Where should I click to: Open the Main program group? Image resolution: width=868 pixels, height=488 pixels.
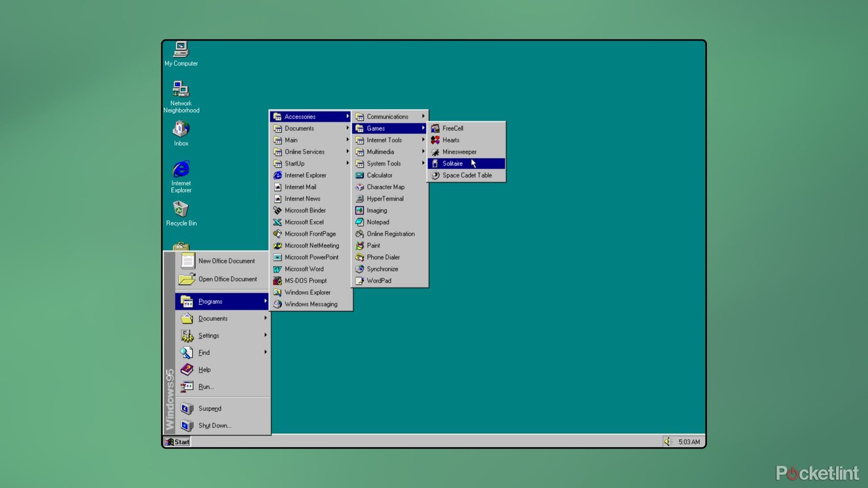point(311,140)
